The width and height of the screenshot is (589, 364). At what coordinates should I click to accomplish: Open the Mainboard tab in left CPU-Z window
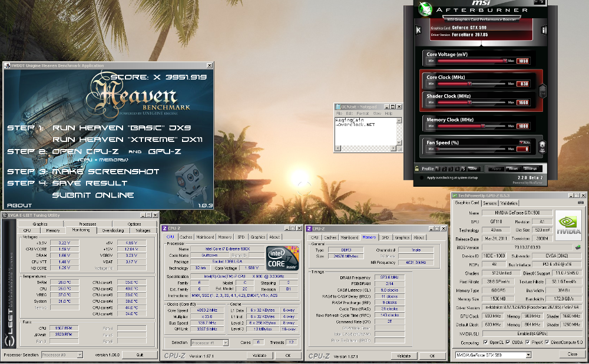205,237
